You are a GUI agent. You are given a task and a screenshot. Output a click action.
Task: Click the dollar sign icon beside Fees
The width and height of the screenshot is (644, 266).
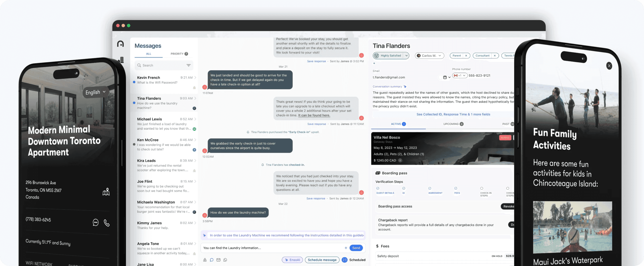(377, 246)
